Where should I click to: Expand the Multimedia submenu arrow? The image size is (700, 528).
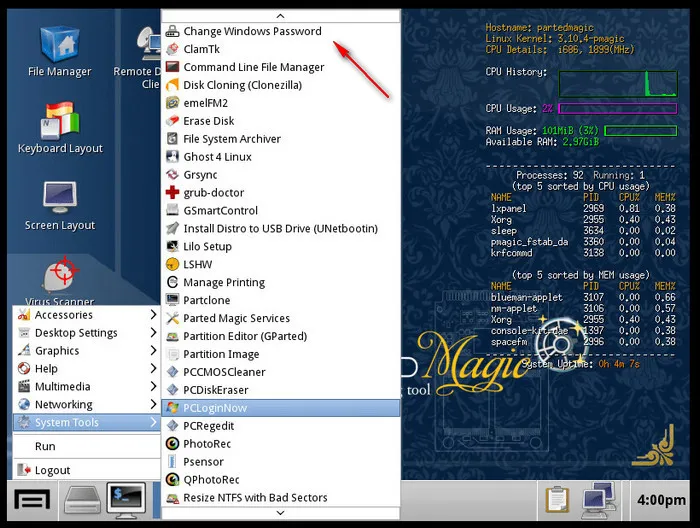pyautogui.click(x=153, y=386)
